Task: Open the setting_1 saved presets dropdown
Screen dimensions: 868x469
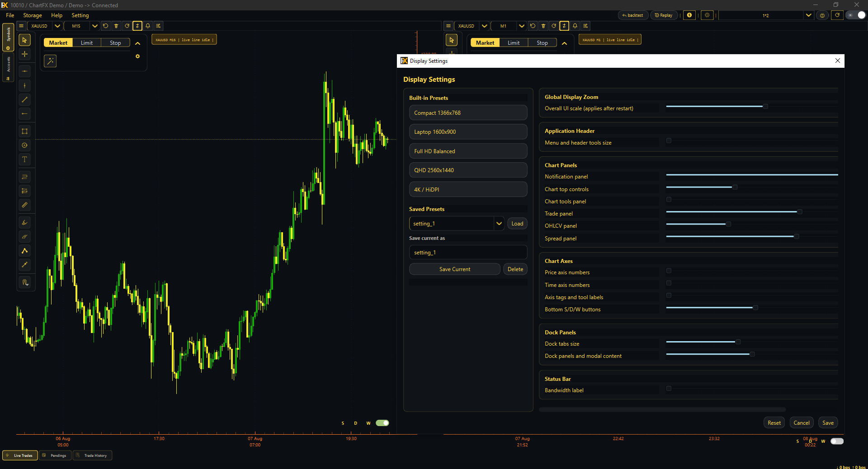Action: coord(457,224)
